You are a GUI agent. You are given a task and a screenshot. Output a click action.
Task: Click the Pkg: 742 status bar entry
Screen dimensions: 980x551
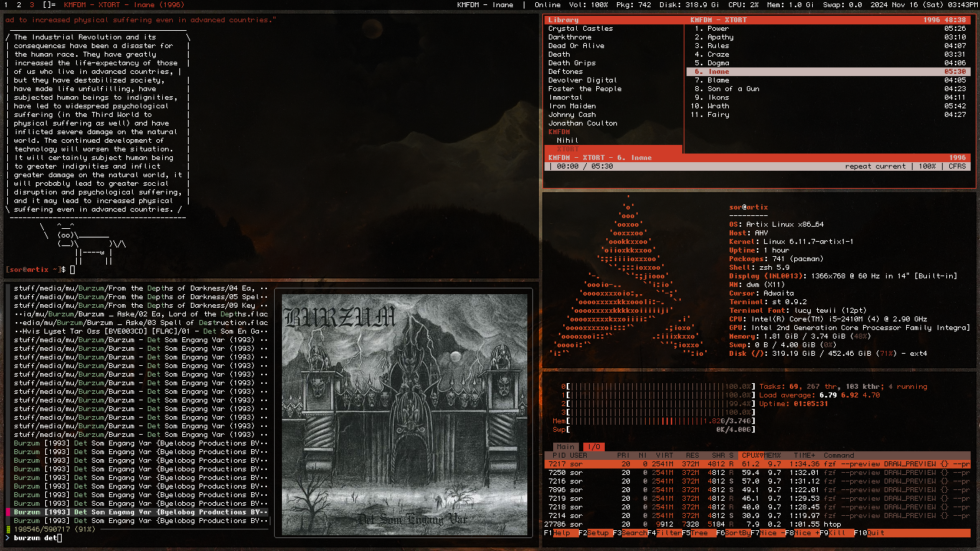click(634, 5)
